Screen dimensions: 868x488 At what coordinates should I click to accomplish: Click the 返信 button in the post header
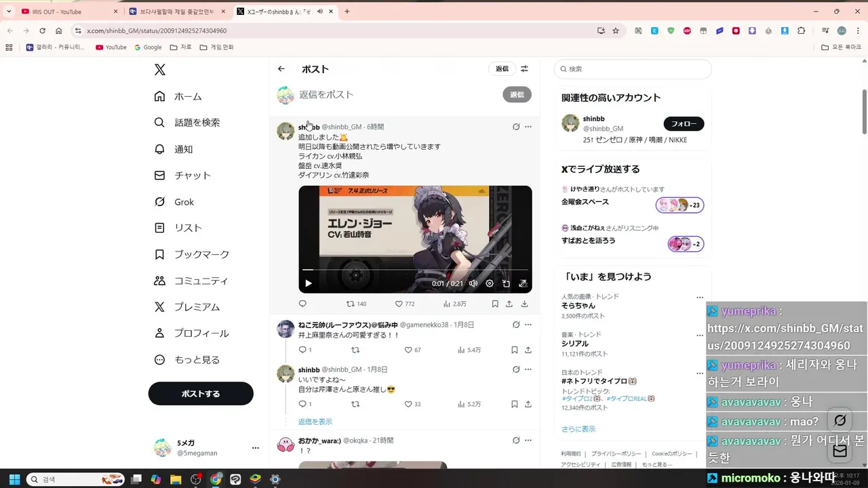click(x=502, y=69)
